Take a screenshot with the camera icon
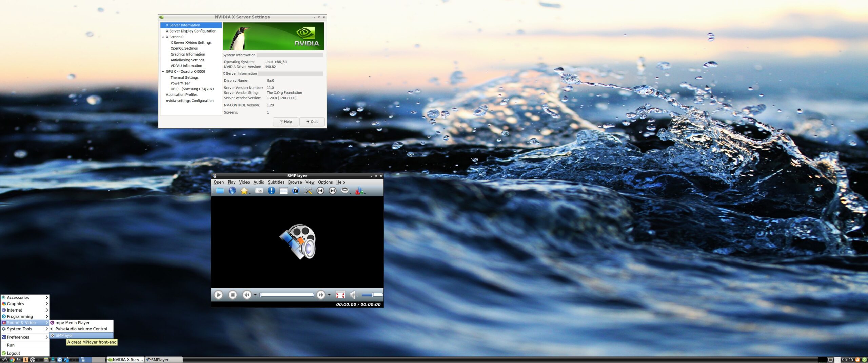 click(259, 191)
